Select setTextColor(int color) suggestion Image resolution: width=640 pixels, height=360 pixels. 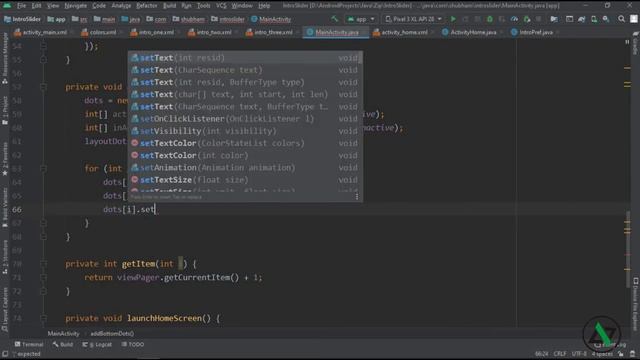pos(245,156)
